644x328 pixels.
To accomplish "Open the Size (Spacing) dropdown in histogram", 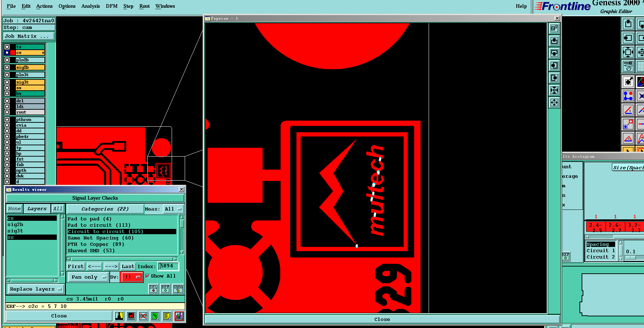I will [628, 168].
